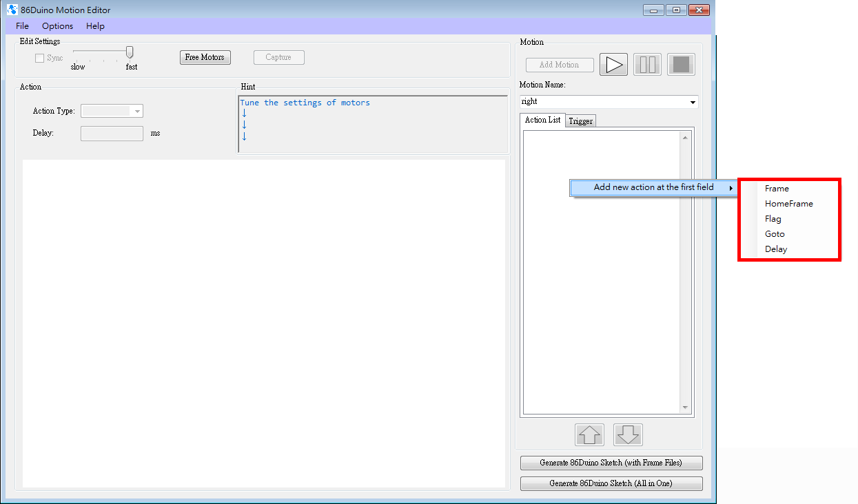Move action up with the up arrow
This screenshot has height=504, width=858.
[590, 435]
